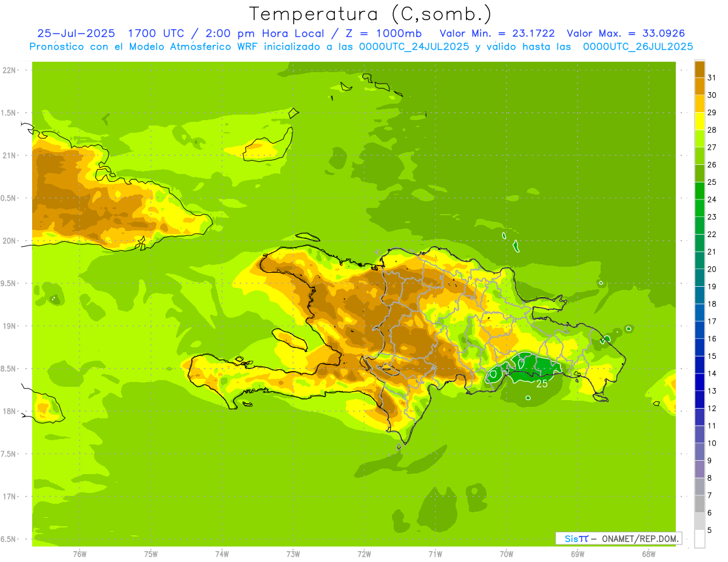Click the blue color band between 15 and 16
Image resolution: width=728 pixels, height=562 pixels.
(x=699, y=347)
